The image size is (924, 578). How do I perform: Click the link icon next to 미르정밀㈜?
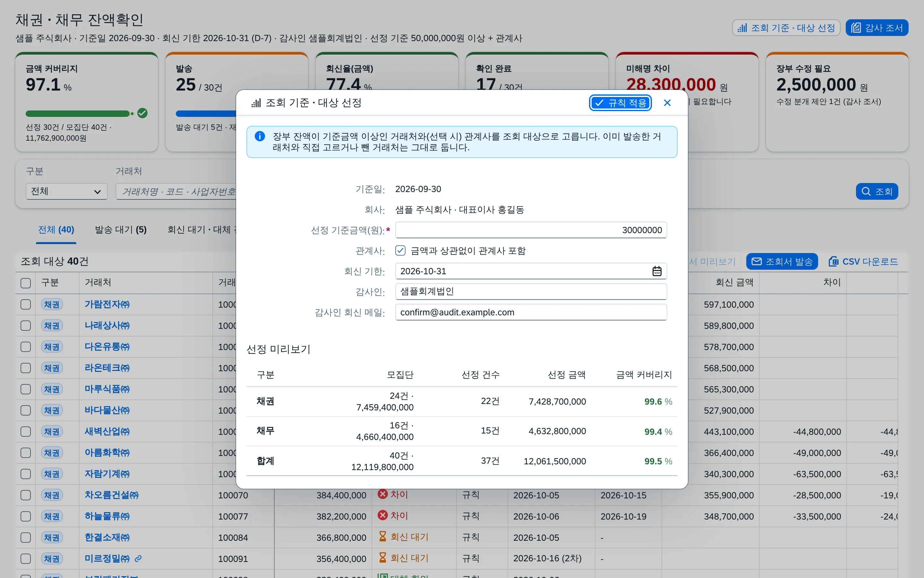pos(138,558)
